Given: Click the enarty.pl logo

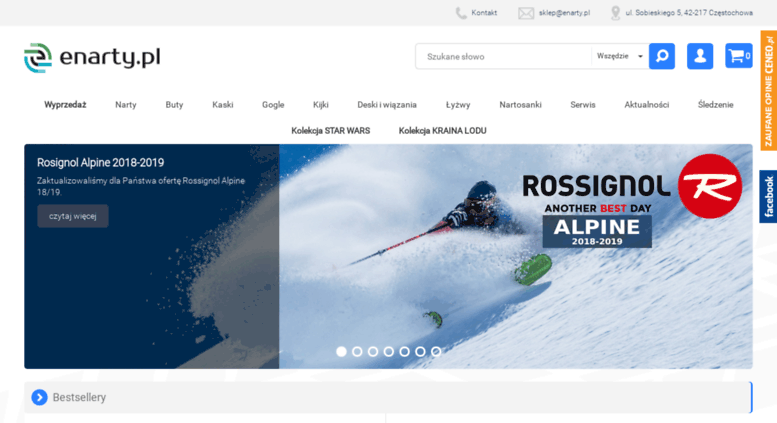Looking at the screenshot, I should tap(92, 57).
